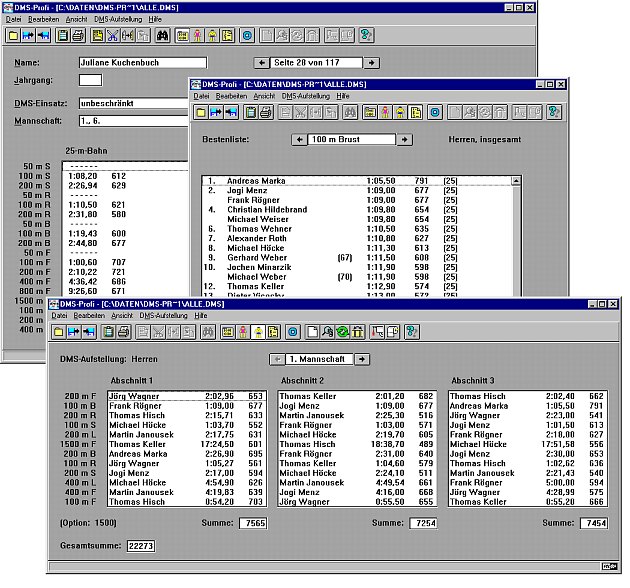Click the printer icon in the back Name window toolbar
The image size is (630, 588).
pos(78,35)
